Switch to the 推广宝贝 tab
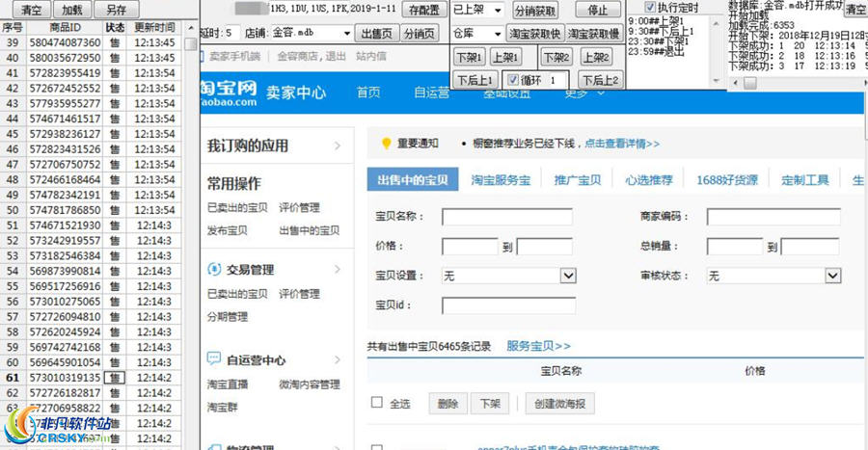Screen dimensions: 868x450 click(x=578, y=179)
